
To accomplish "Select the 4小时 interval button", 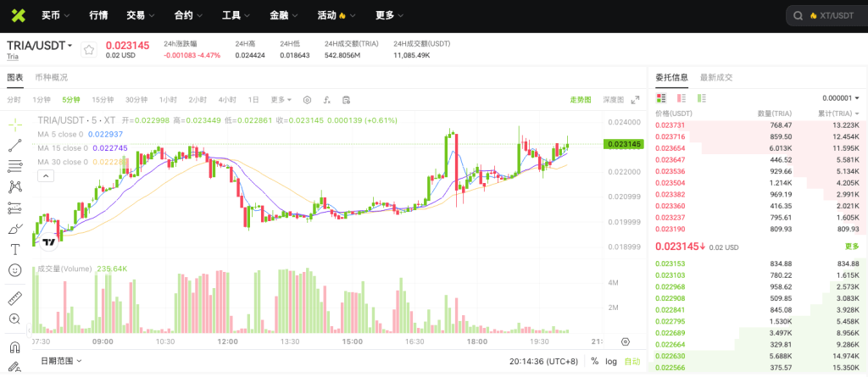I will [x=227, y=100].
